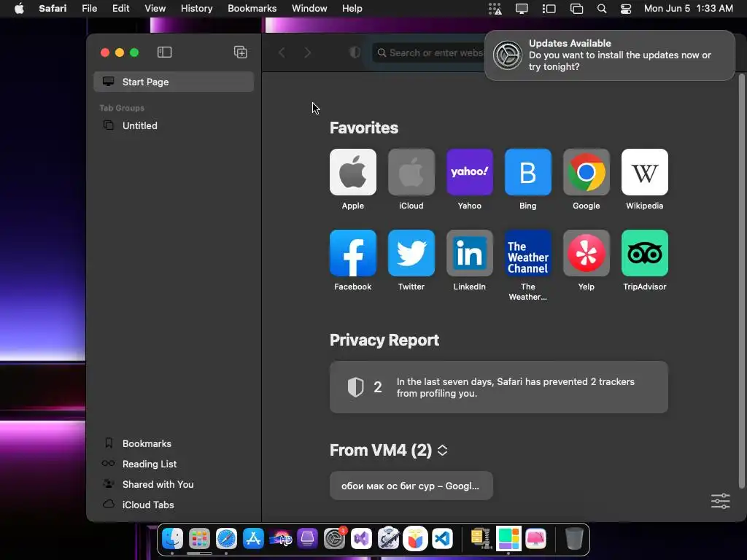The image size is (747, 560).
Task: Click the date and time in menu bar
Action: point(688,9)
